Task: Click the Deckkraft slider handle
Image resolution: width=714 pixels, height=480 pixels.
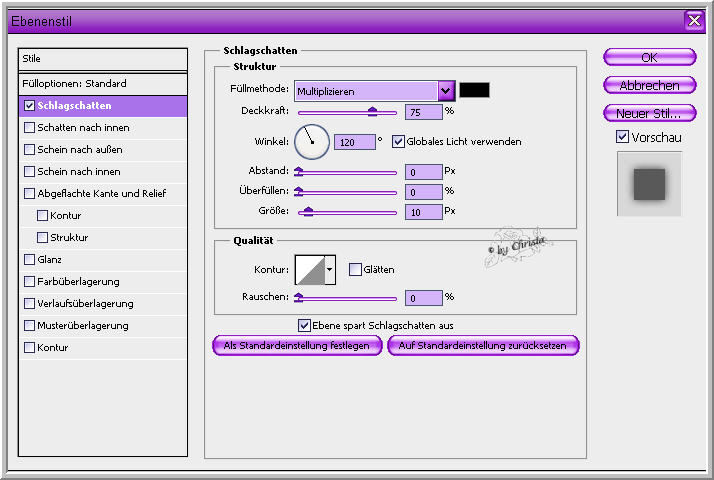Action: (x=372, y=111)
